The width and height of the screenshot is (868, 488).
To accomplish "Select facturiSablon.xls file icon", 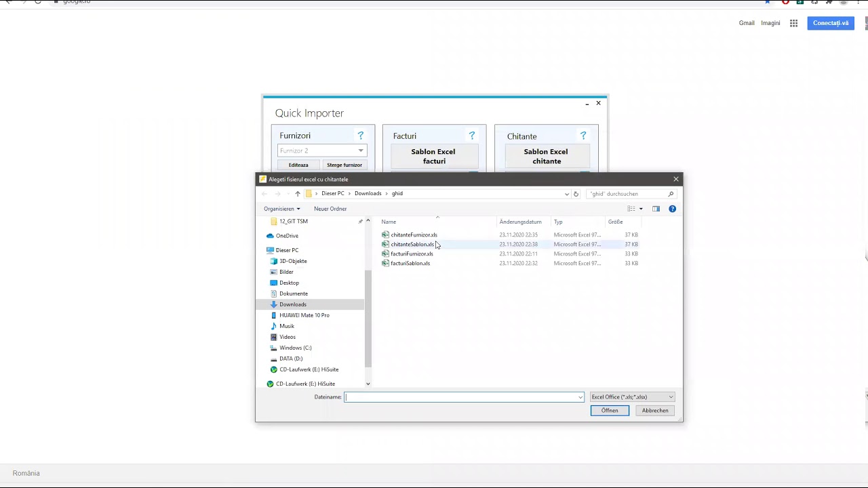I will [385, 263].
